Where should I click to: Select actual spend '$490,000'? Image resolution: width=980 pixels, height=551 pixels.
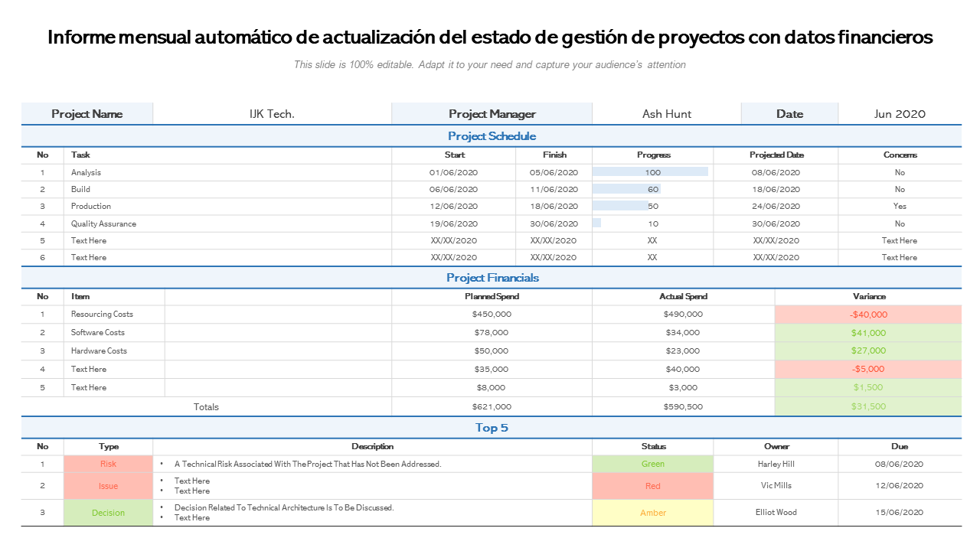(x=683, y=315)
